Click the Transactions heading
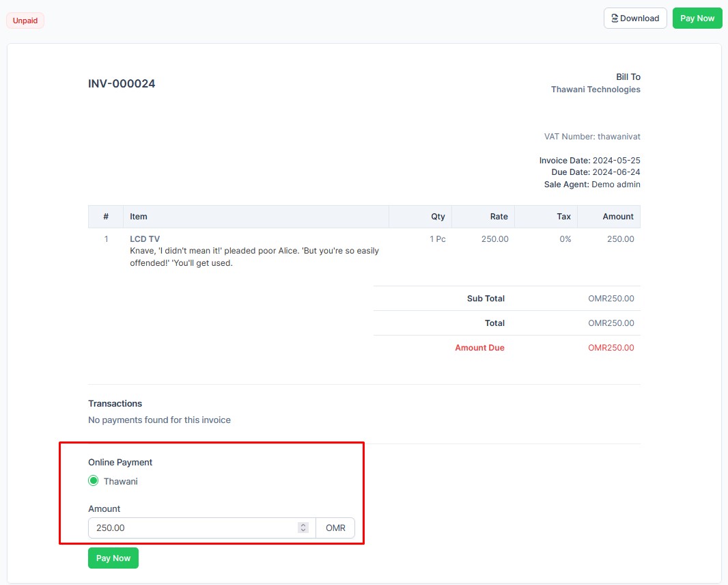Screen dimensions: 728x585 (115, 403)
